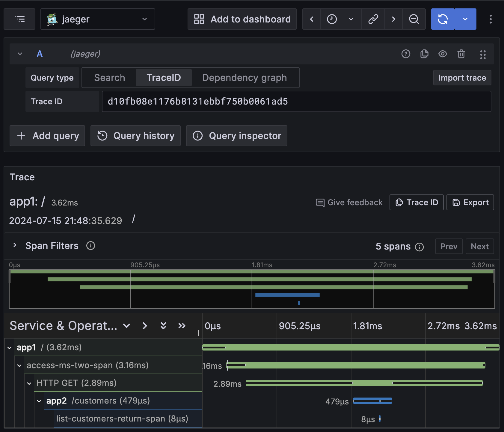Viewport: 504px width, 432px height.
Task: Select Search query type
Action: point(109,78)
